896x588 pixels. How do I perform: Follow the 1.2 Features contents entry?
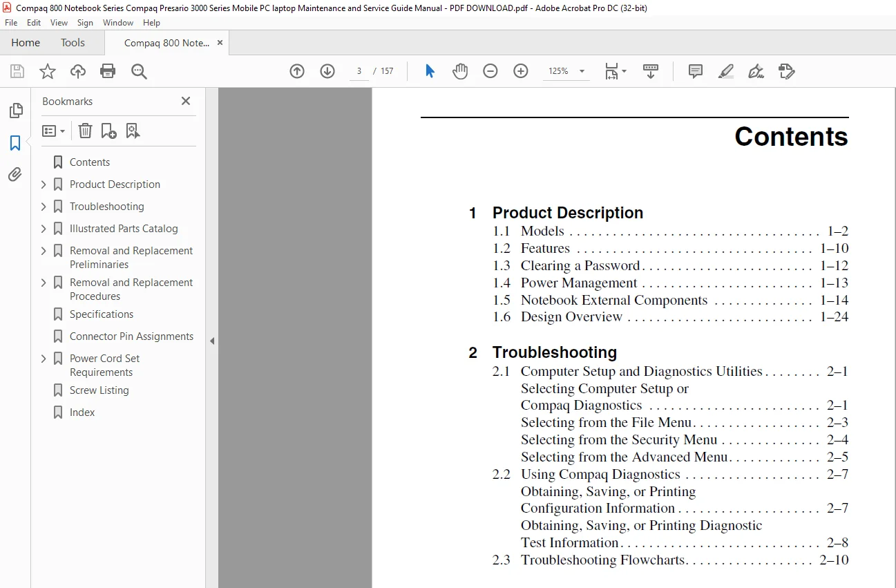click(670, 249)
